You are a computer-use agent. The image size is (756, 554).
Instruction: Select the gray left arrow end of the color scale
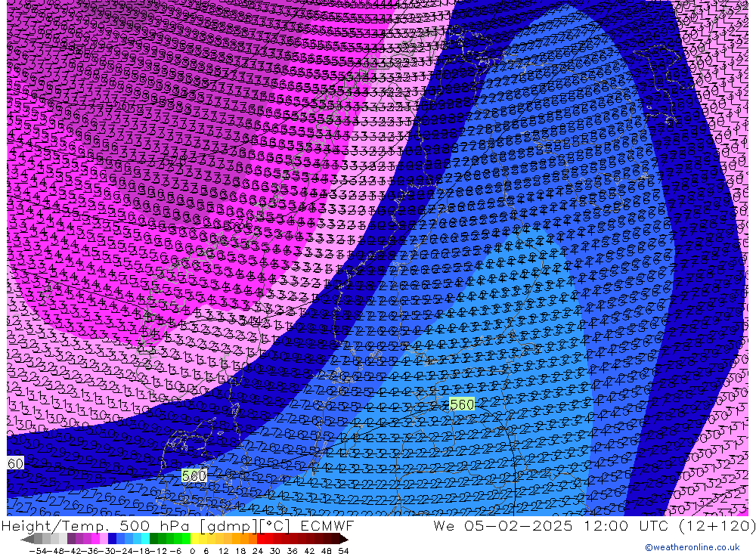tap(27, 540)
